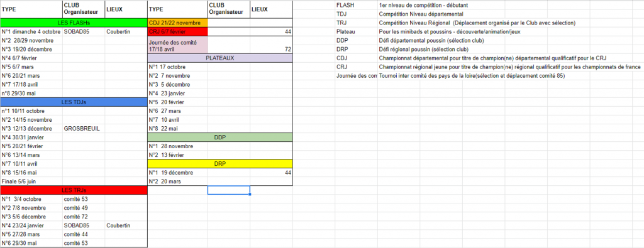Select the red LES TRJs header cell
This screenshot has width=644, height=248.
[74, 190]
